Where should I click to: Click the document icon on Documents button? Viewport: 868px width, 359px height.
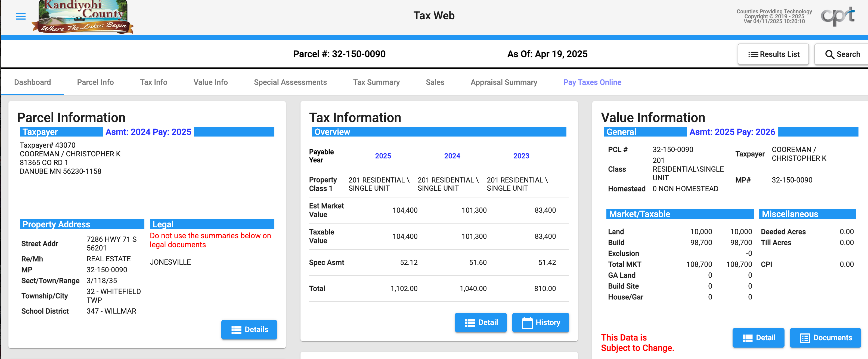pyautogui.click(x=805, y=338)
